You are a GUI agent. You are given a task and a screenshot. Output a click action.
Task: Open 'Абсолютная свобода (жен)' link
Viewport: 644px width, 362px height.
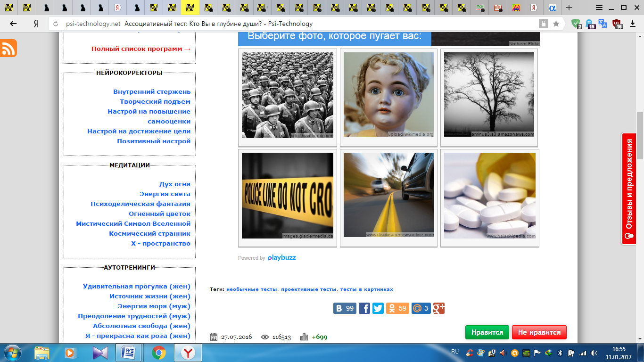click(142, 326)
